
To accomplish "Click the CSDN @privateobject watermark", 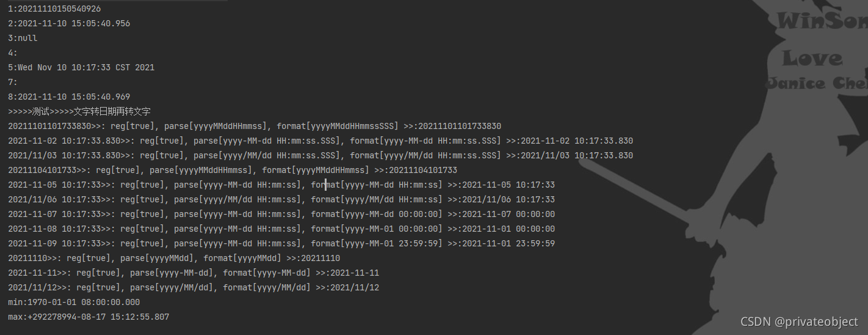I will pyautogui.click(x=799, y=322).
